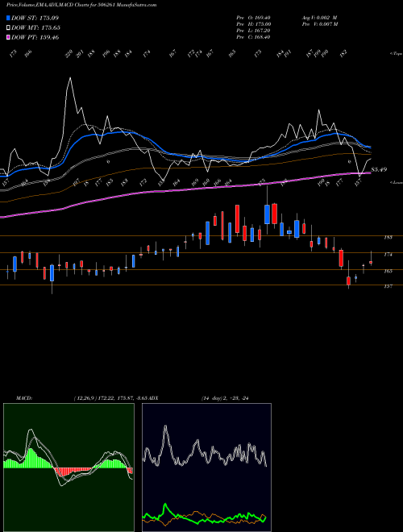Click the last red candle at right edge
Image resolution: width=403 pixels, height=532 pixels.
(x=371, y=262)
